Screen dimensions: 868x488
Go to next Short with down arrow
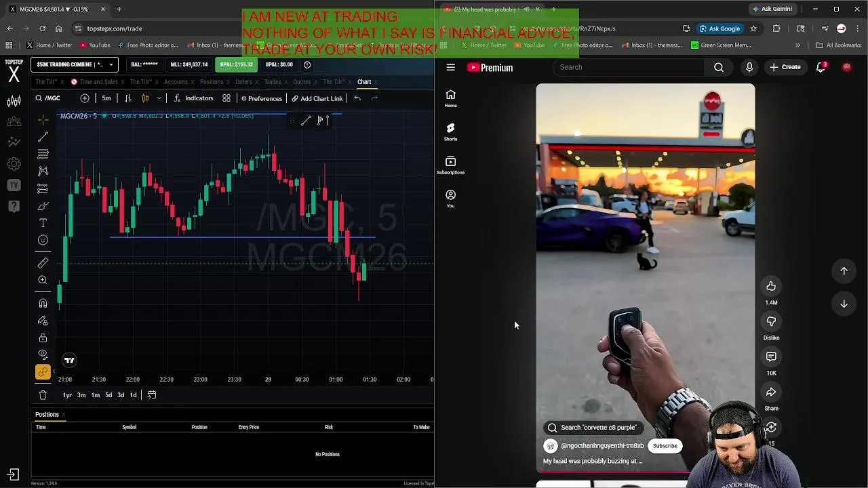[844, 304]
